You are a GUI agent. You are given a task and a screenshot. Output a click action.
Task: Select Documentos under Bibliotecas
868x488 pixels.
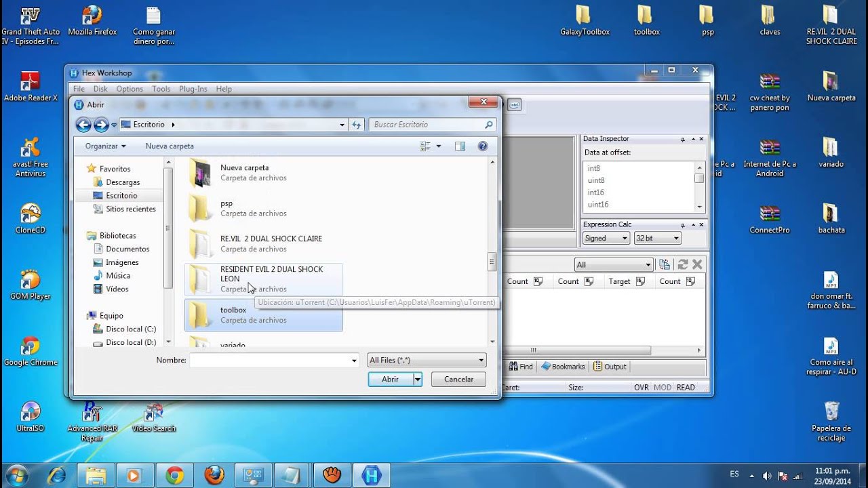point(127,249)
